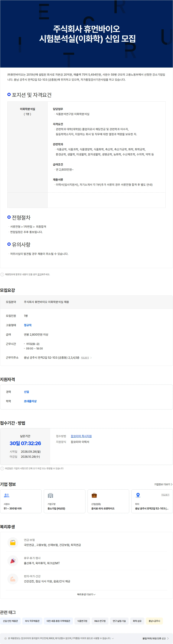Select the R&D·연구원 tag
The image size is (173, 644).
tap(100, 621)
